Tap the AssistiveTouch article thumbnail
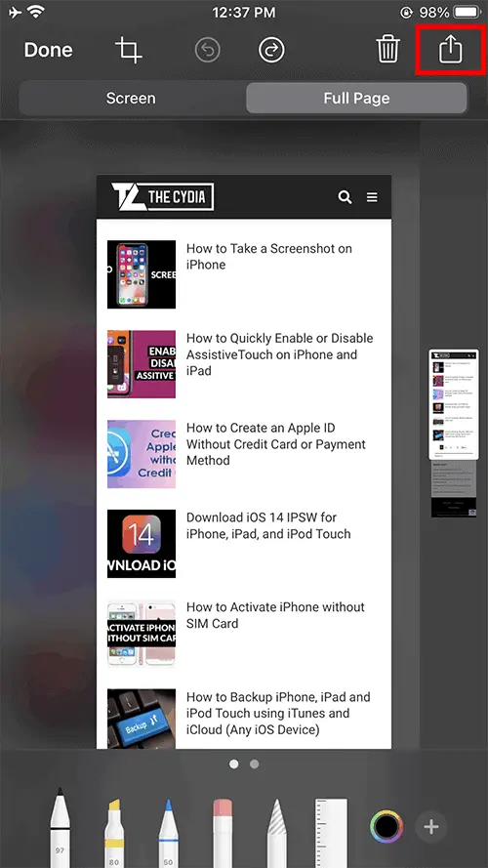This screenshot has height=868, width=488. click(142, 364)
